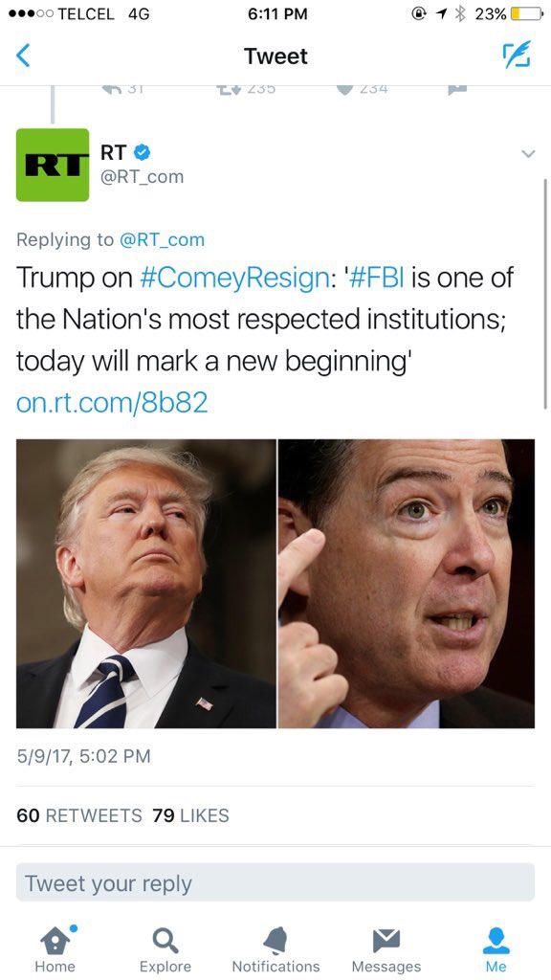Viewport: 551px width, 980px height.
Task: Open the left photo of the attached images
Action: click(146, 584)
